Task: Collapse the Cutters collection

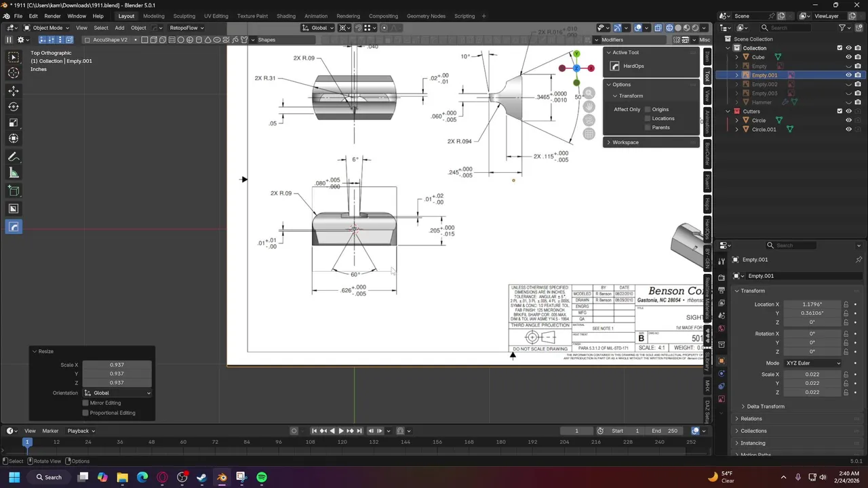Action: (x=728, y=111)
